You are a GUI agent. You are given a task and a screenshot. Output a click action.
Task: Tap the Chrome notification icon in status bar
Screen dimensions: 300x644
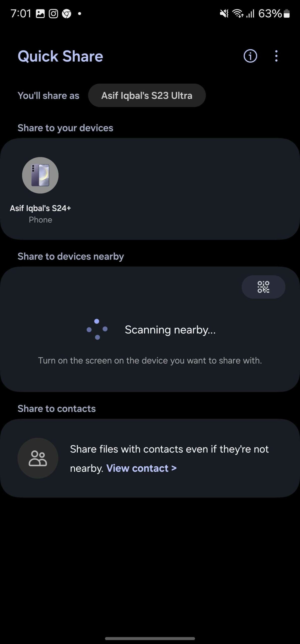[67, 14]
